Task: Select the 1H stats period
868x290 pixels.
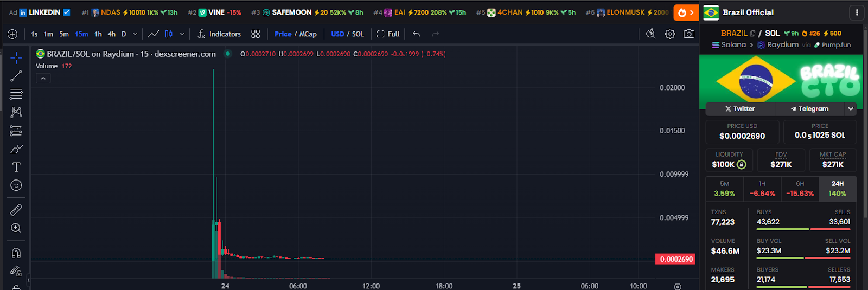Action: (x=762, y=189)
